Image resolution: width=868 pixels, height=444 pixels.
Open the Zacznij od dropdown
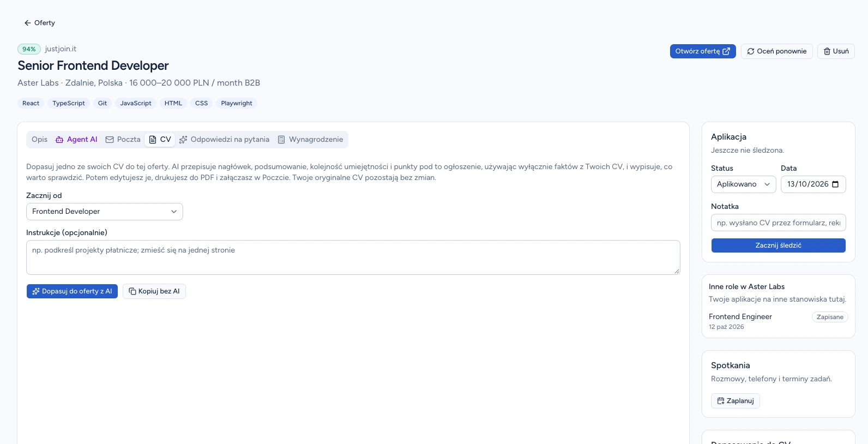105,212
